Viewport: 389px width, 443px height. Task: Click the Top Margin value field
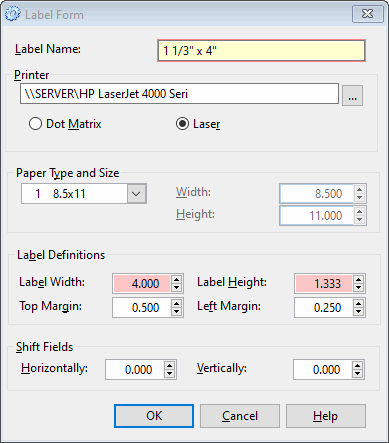point(142,307)
